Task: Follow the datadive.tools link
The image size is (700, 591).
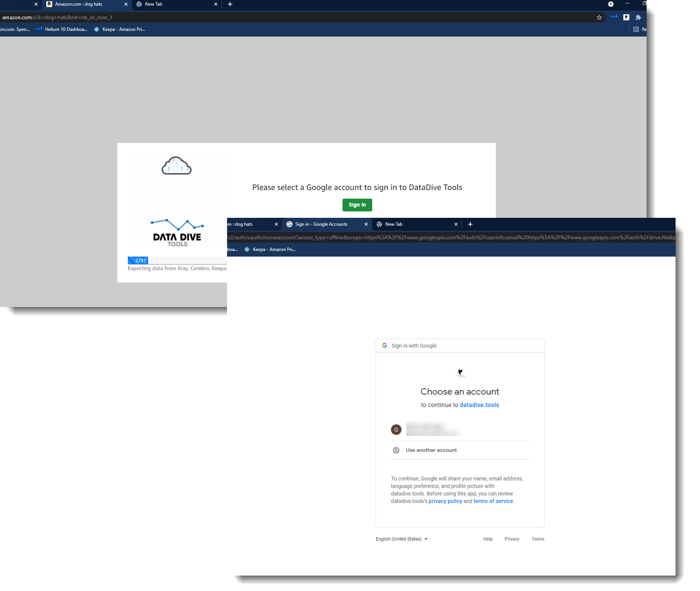Action: point(479,405)
